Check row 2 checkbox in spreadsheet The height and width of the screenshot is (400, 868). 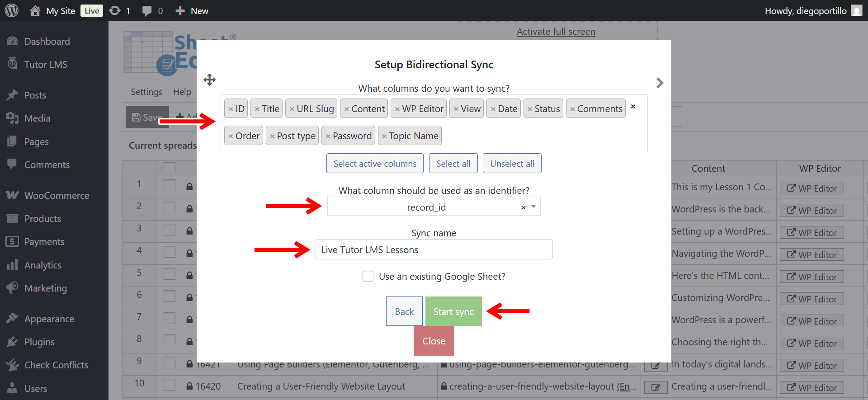(170, 207)
